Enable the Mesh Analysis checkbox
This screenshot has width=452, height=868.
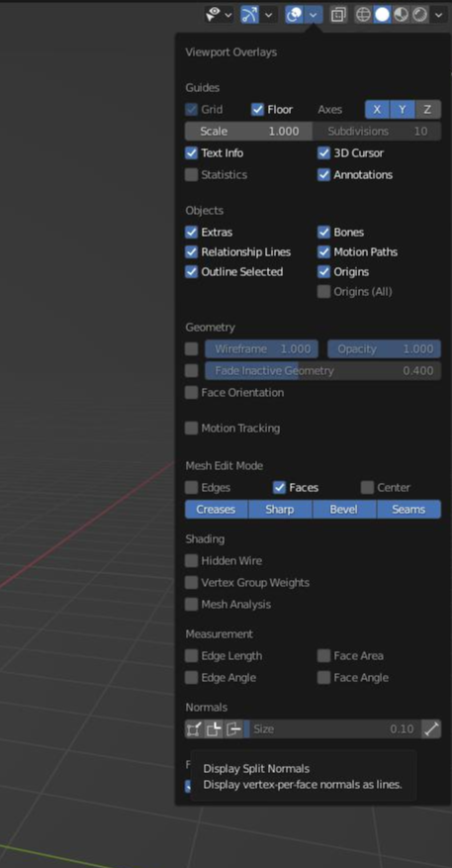(x=192, y=605)
